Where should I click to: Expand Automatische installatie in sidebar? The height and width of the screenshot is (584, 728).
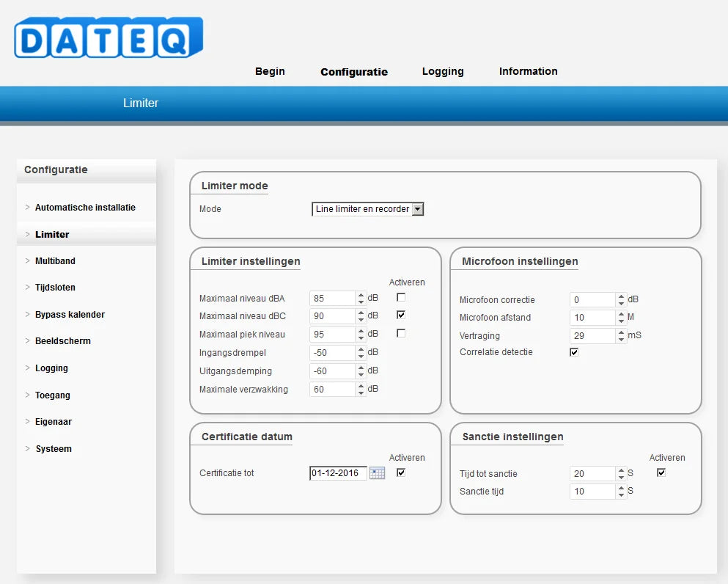point(85,208)
